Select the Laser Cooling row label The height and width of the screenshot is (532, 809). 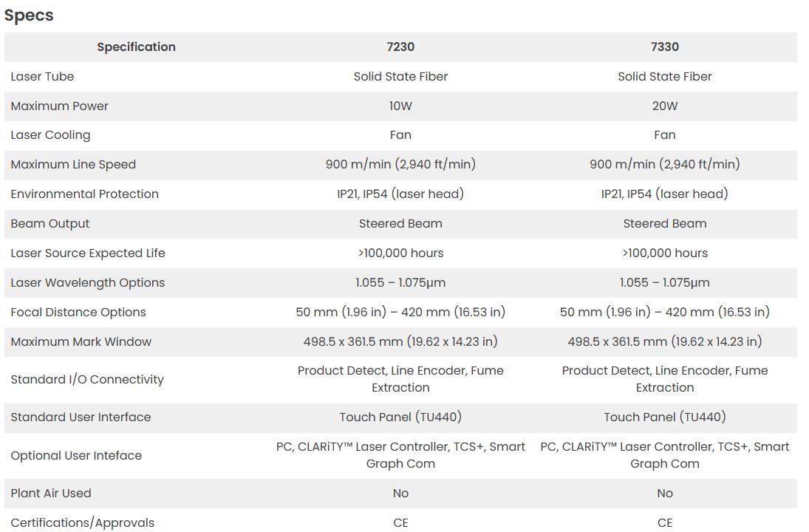pos(50,134)
